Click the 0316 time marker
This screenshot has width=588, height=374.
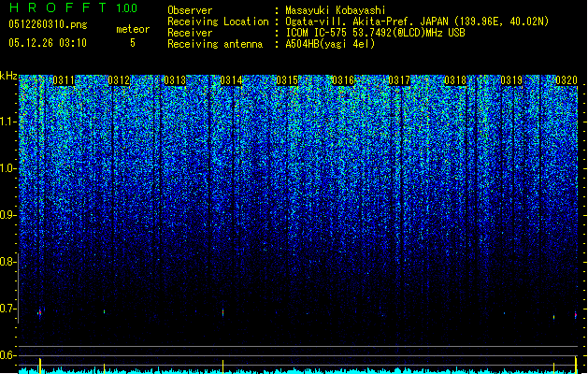[343, 80]
